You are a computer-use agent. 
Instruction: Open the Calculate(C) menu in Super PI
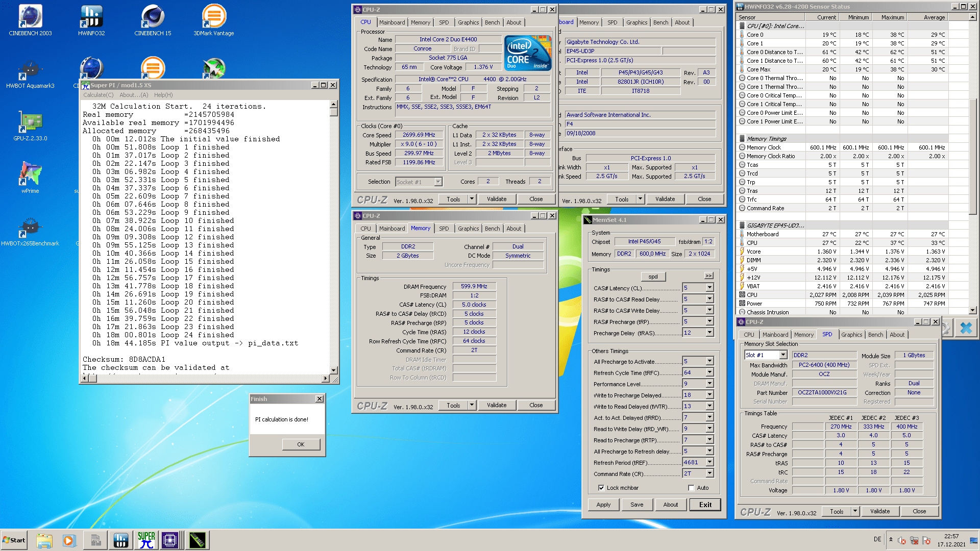99,95
